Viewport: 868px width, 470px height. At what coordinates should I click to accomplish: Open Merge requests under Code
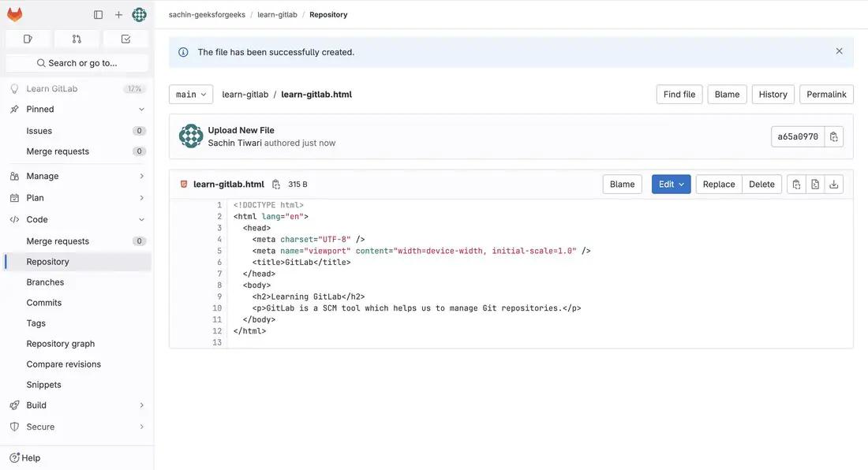(77, 241)
